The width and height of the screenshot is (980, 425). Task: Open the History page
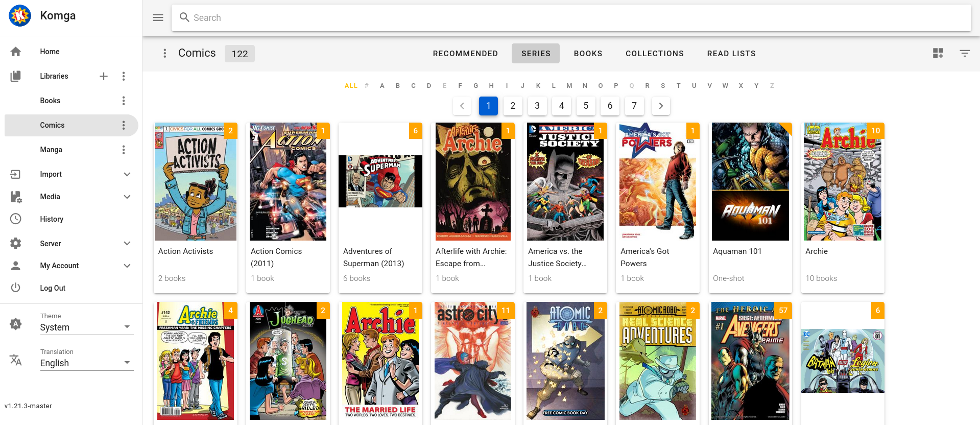pos(52,219)
